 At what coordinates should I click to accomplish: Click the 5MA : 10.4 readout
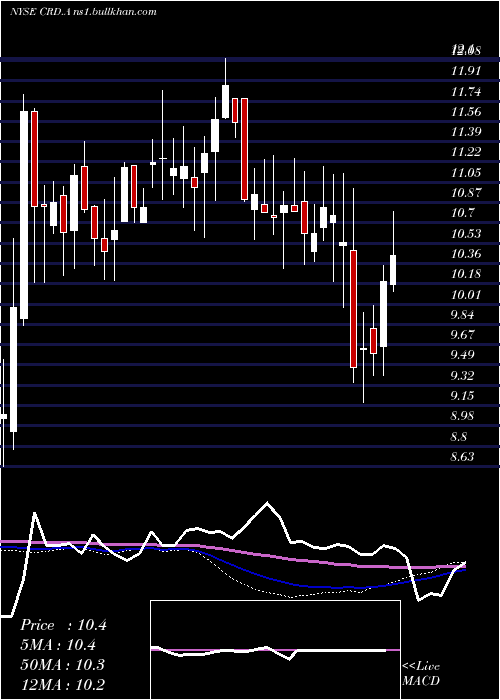[x=59, y=645]
